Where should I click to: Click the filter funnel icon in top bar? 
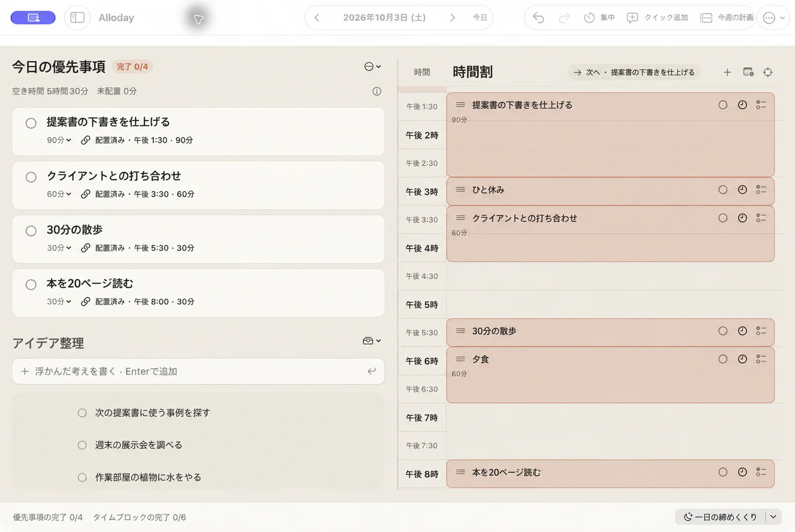(198, 19)
